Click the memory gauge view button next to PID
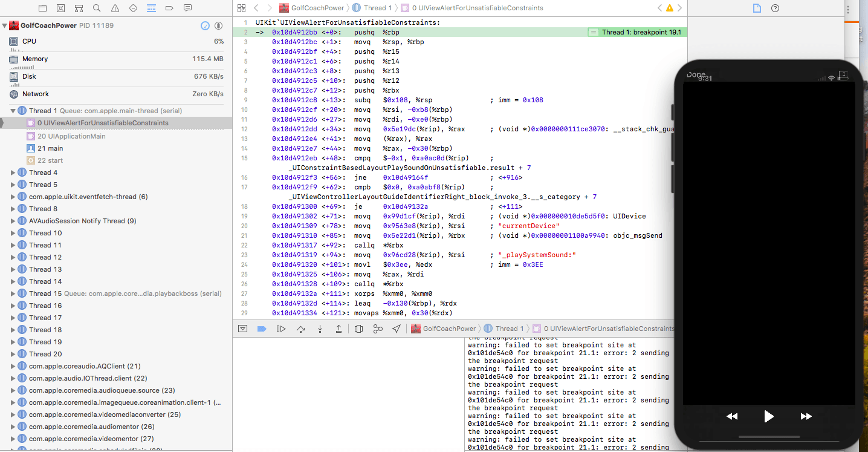Image resolution: width=868 pixels, height=452 pixels. (x=206, y=25)
